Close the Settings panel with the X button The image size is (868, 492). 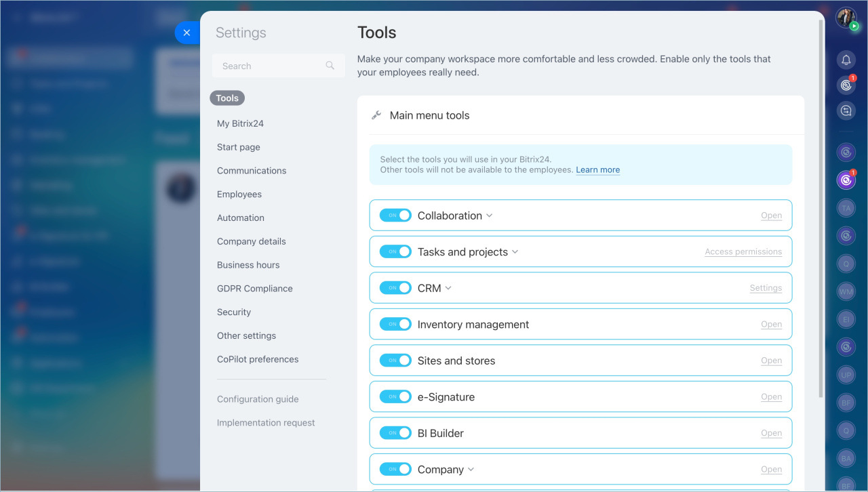point(186,33)
